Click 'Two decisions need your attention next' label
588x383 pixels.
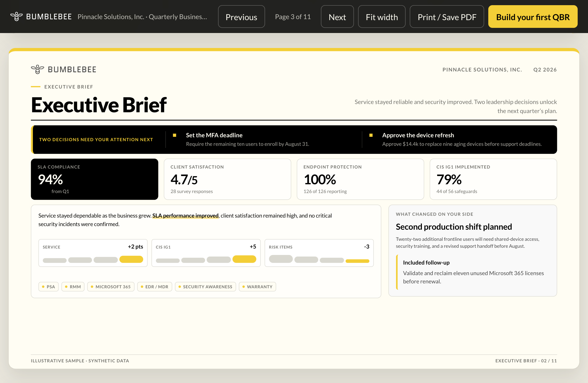click(x=96, y=140)
